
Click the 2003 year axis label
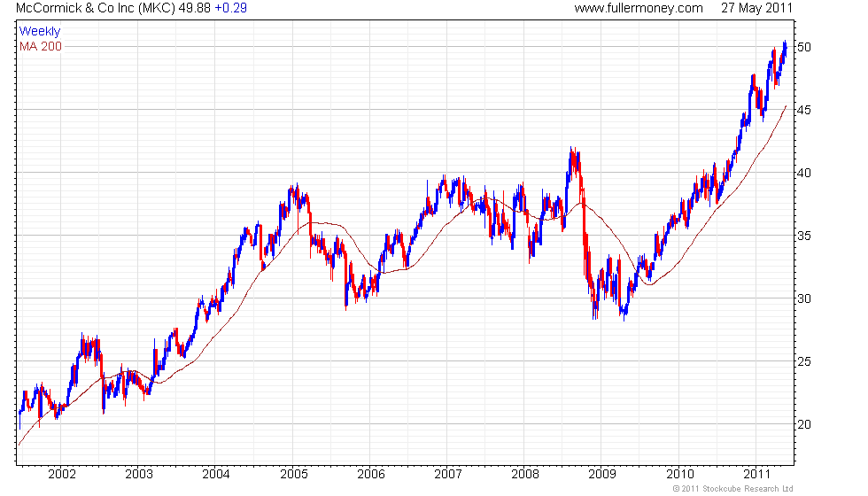(139, 475)
